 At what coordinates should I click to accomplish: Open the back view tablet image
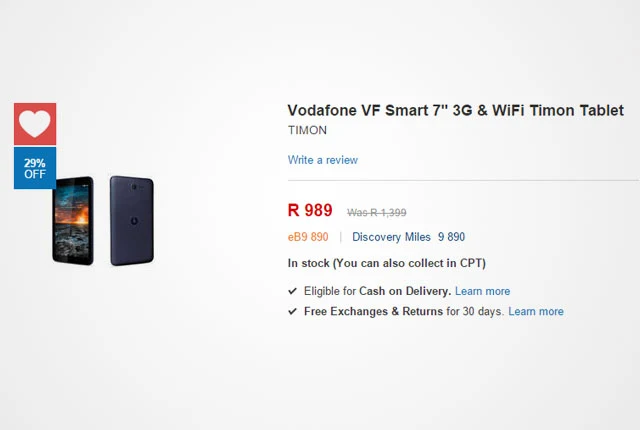pyautogui.click(x=132, y=221)
